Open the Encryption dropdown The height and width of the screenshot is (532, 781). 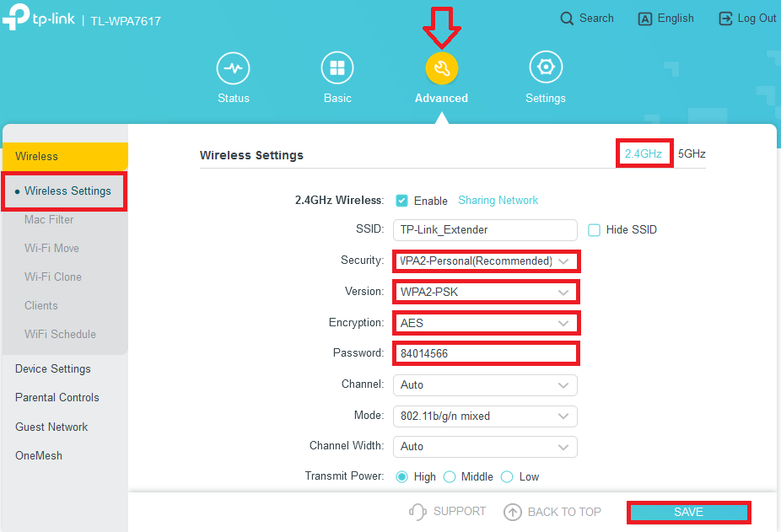485,323
